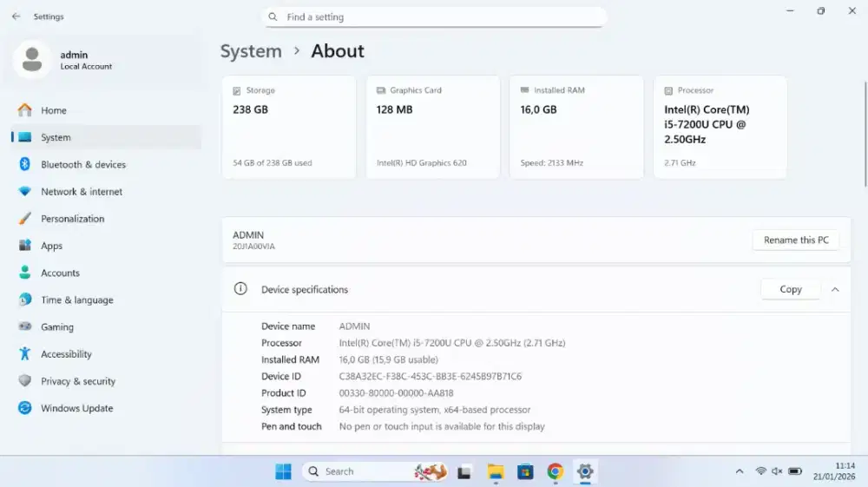Click the Windows Update refresh icon
The width and height of the screenshot is (868, 487).
[x=25, y=408]
